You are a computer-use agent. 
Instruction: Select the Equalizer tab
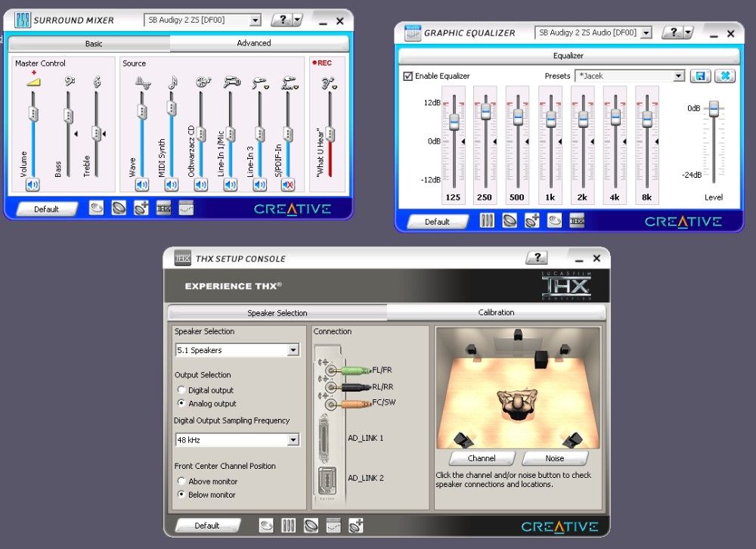click(569, 56)
